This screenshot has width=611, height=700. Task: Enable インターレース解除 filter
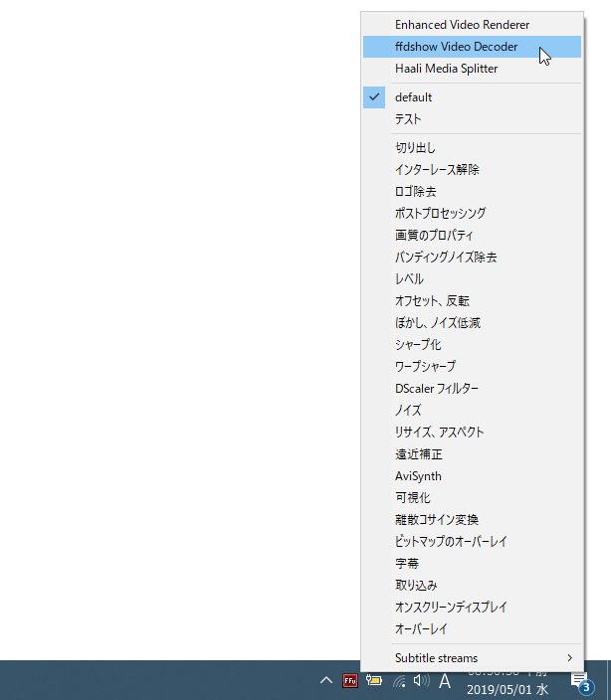[x=472, y=170]
